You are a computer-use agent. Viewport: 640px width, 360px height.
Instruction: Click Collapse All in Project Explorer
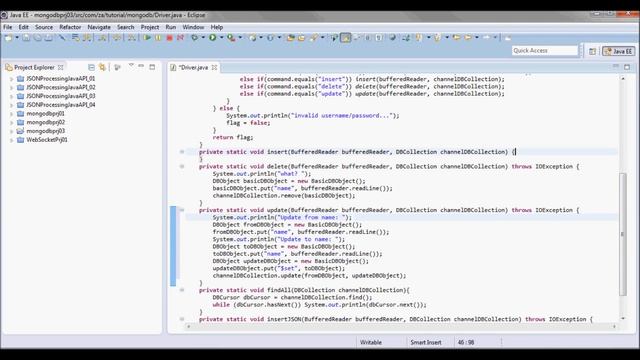pos(91,67)
